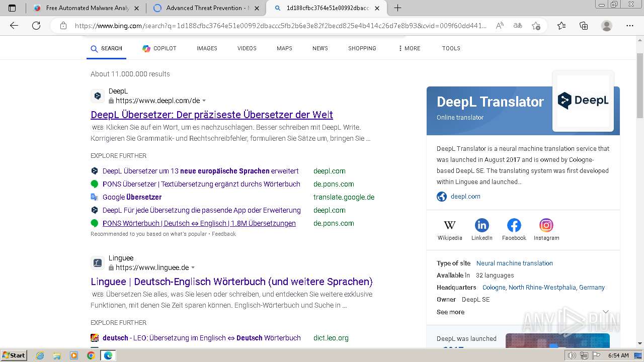The image size is (644, 362).
Task: Click the Start button
Action: click(14, 355)
